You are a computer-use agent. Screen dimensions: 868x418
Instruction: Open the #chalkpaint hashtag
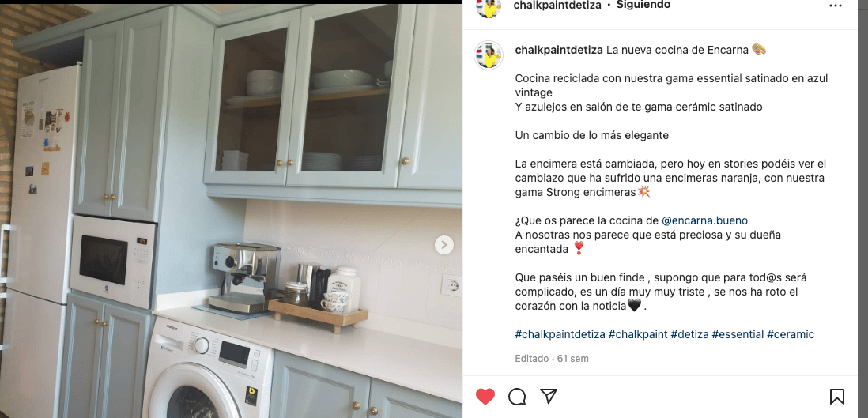click(638, 334)
